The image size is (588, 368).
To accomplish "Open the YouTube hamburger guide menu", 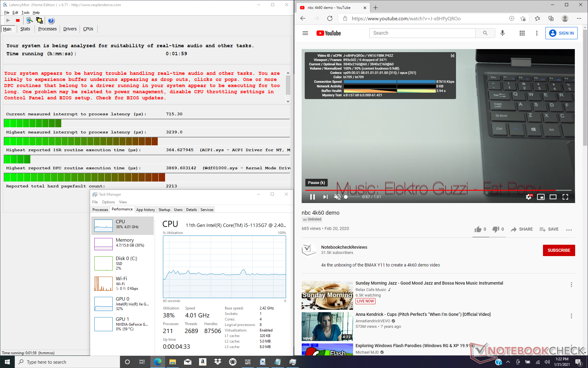I will pyautogui.click(x=305, y=33).
